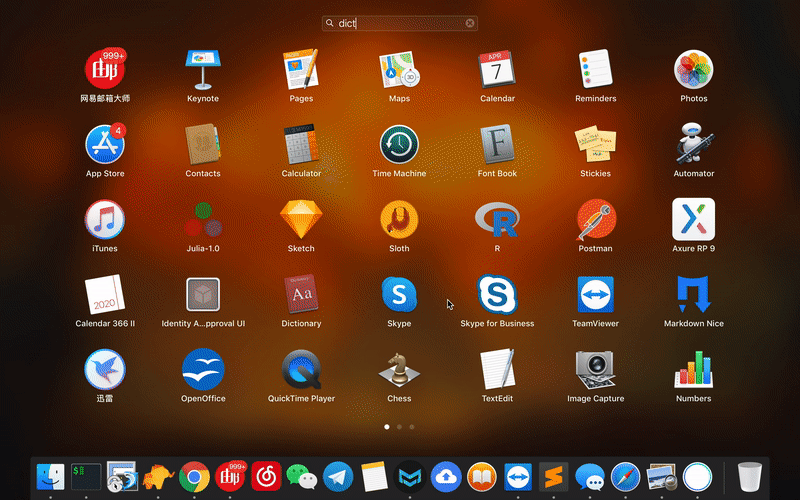Open TextEdit
Viewport: 800px width, 500px height.
pos(497,369)
